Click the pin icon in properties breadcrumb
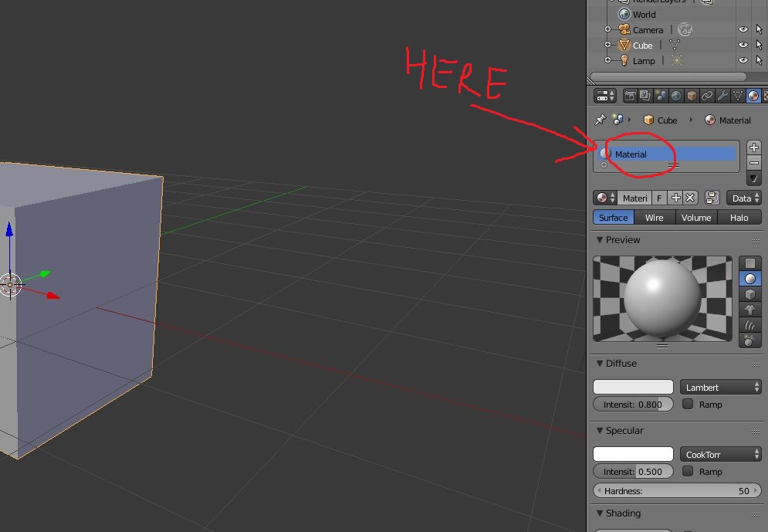768x532 pixels. (x=600, y=120)
